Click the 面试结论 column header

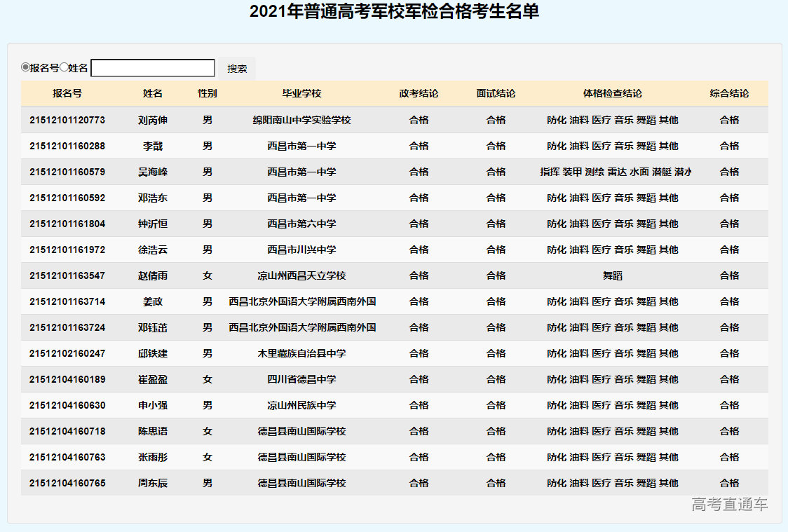click(x=496, y=93)
